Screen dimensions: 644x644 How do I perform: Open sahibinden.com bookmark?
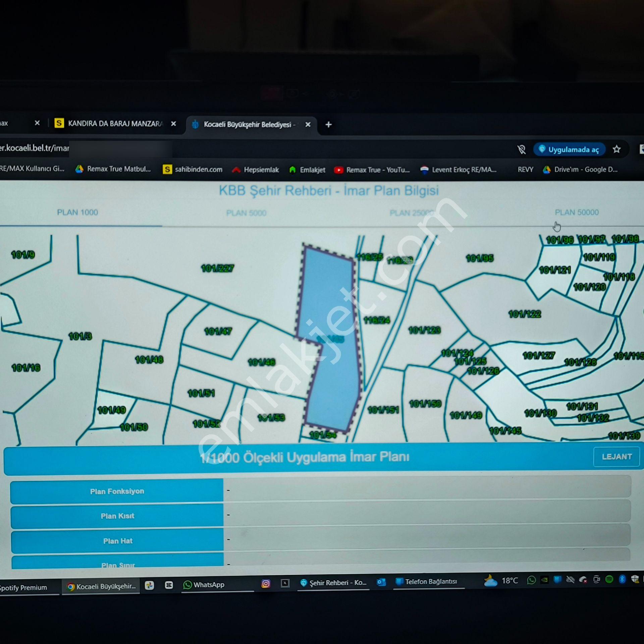[193, 169]
